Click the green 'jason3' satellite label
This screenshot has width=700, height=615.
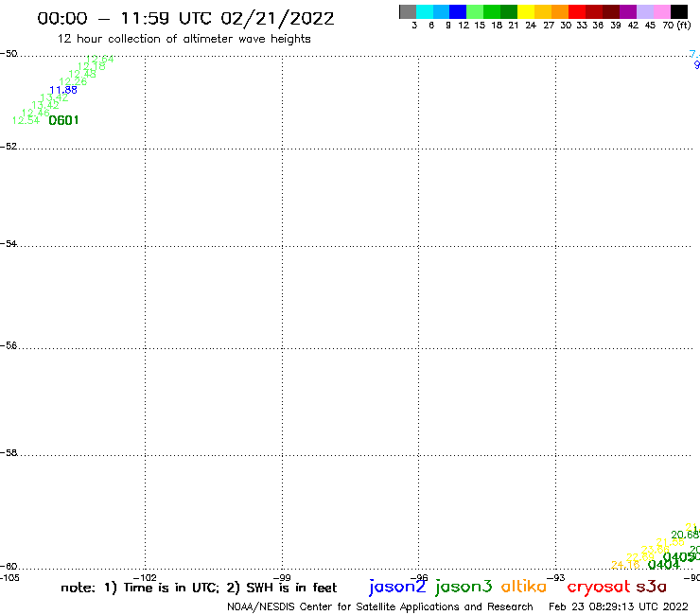coord(464,588)
